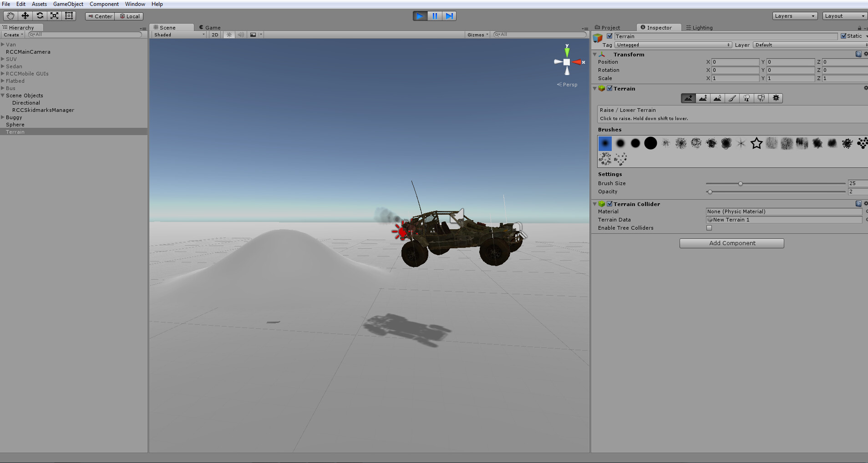The image size is (868, 463).
Task: Select the Smooth Height terrain tool
Action: 717,98
